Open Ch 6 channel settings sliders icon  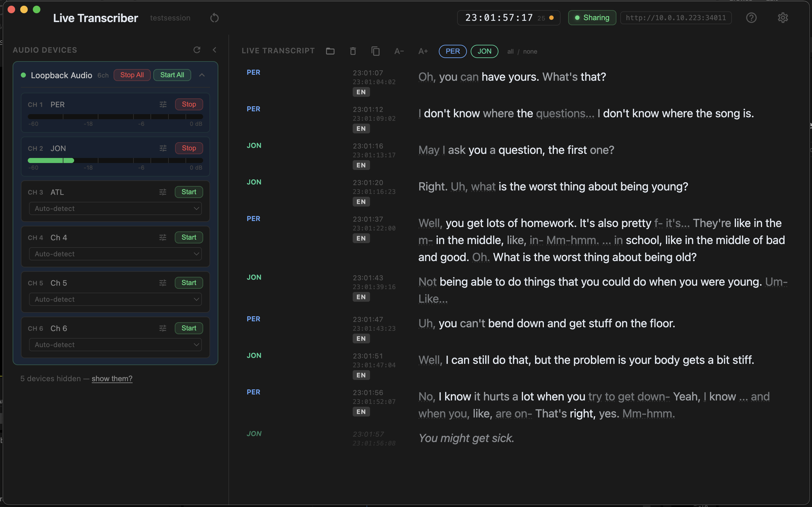point(163,328)
